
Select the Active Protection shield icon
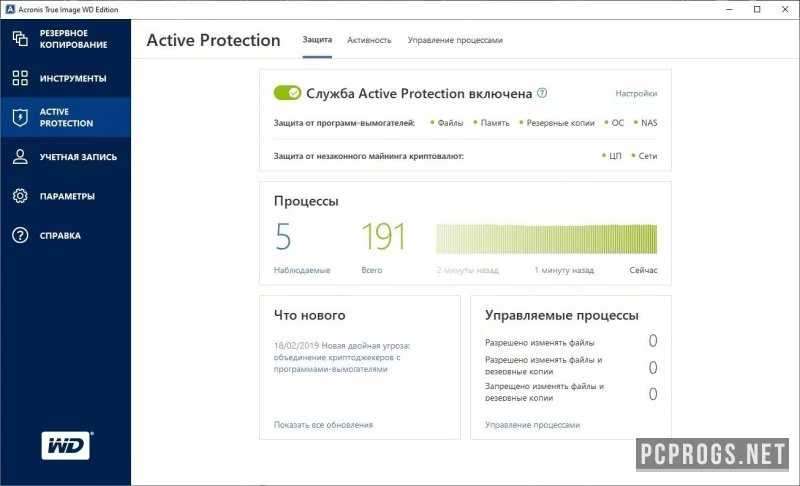(20, 117)
